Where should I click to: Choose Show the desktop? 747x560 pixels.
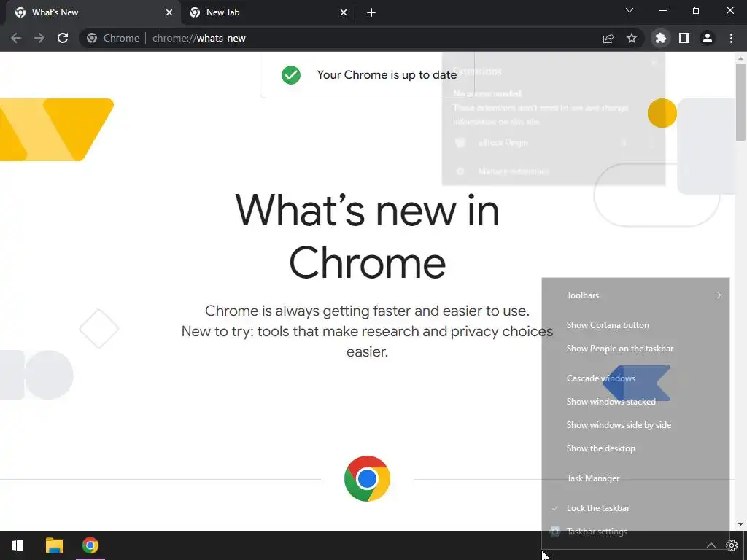[635, 448]
